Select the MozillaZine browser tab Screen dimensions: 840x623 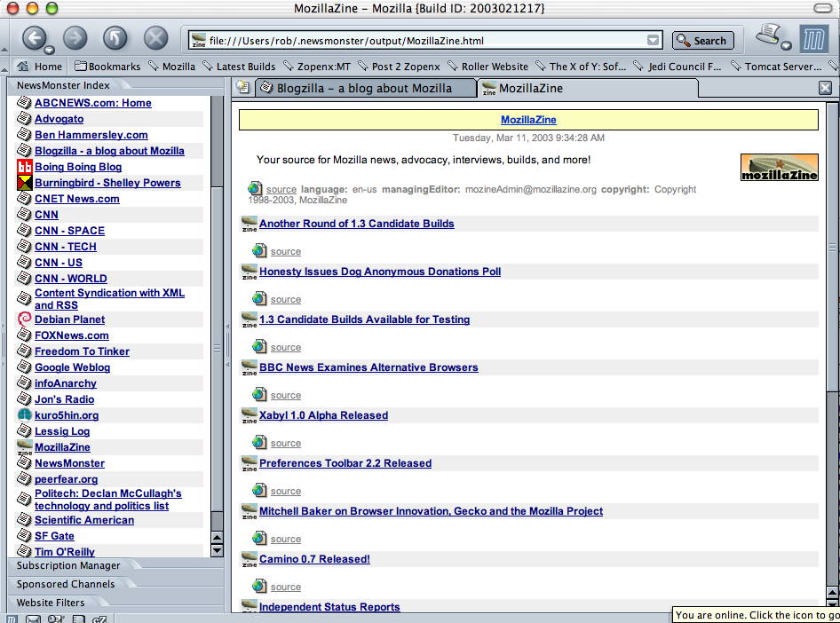[x=588, y=89]
